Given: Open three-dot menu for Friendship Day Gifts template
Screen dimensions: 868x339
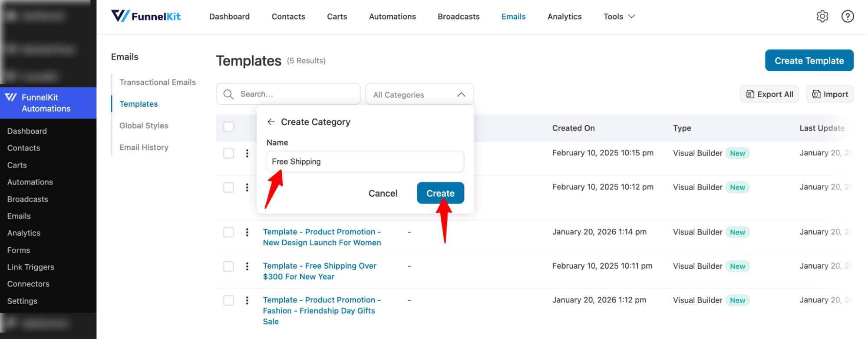Looking at the screenshot, I should [x=247, y=300].
